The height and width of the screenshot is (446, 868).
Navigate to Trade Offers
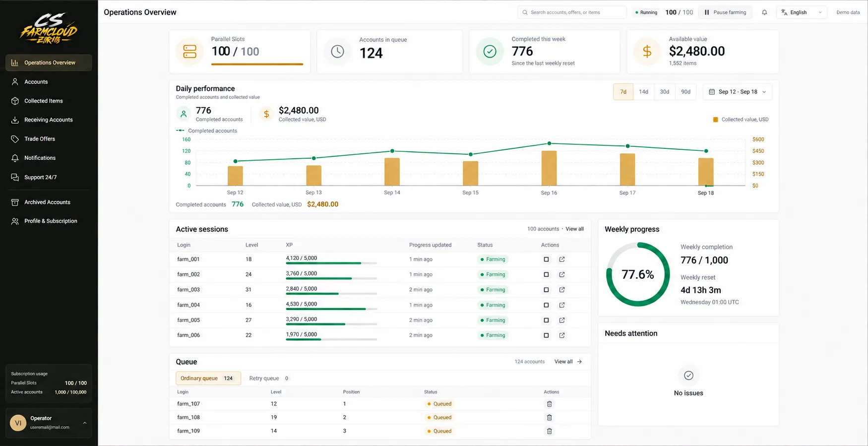(49, 139)
